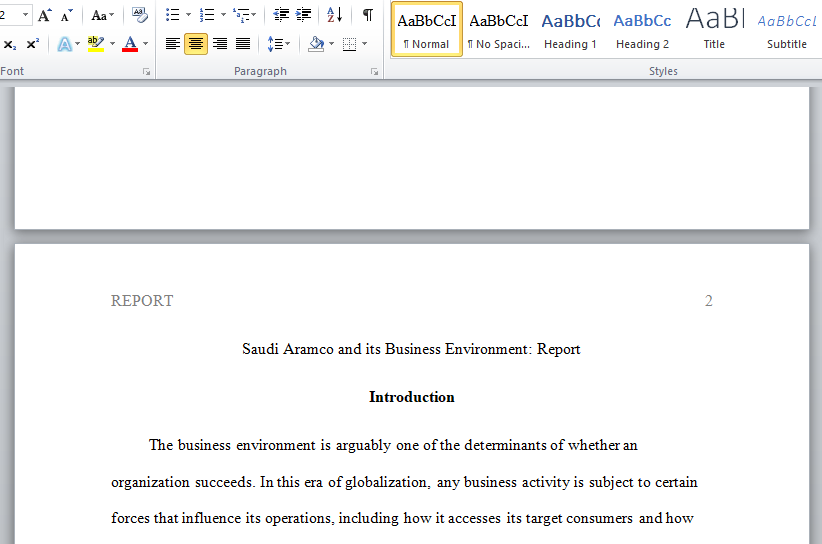This screenshot has width=822, height=544.
Task: Increase the paragraph indent
Action: [304, 15]
